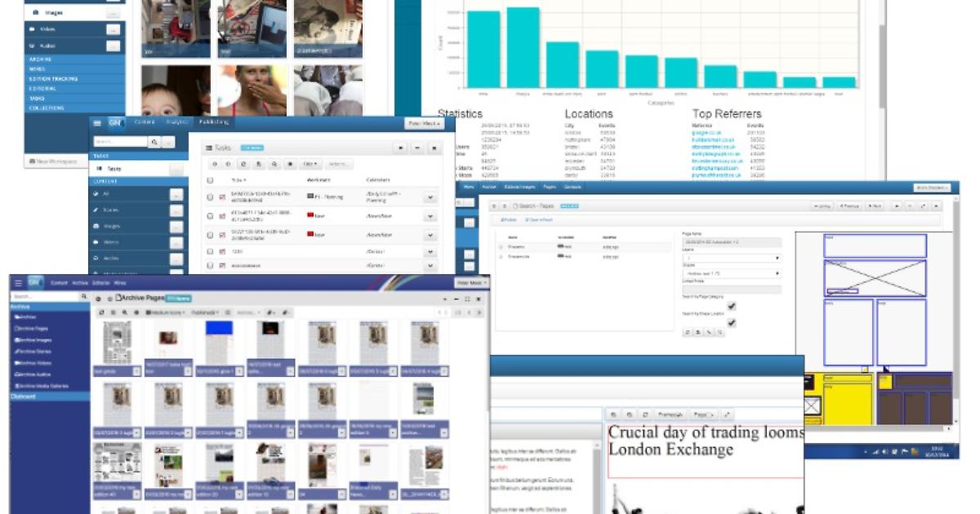Open the baby photo thumbnail
Screen dimensions: 980x514
[x=176, y=91]
